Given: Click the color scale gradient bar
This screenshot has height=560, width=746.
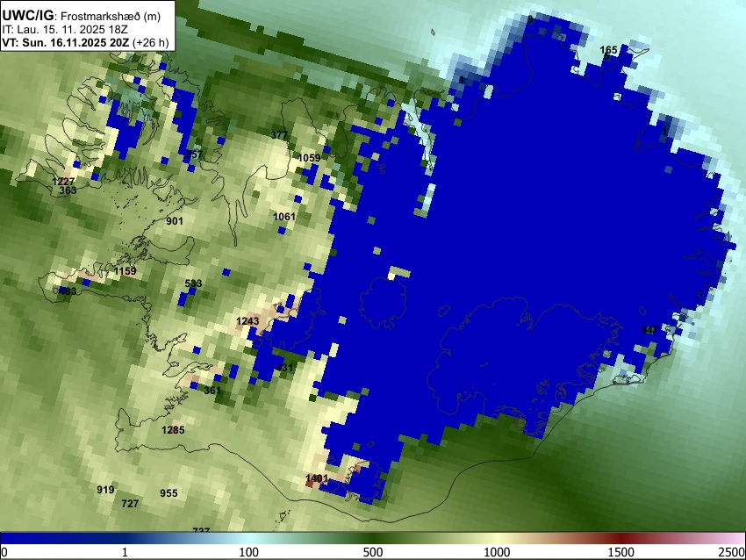Looking at the screenshot, I should point(373,538).
